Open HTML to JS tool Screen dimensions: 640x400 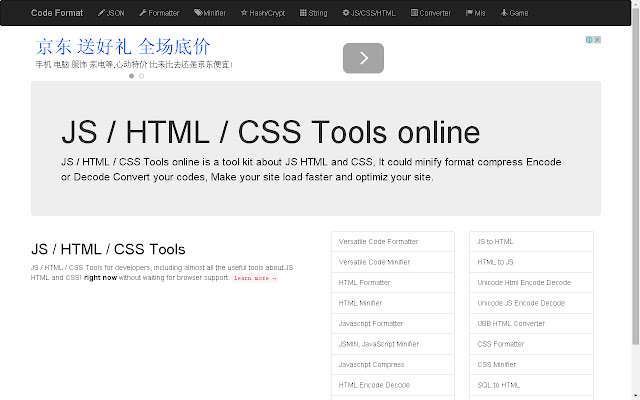pyautogui.click(x=531, y=262)
